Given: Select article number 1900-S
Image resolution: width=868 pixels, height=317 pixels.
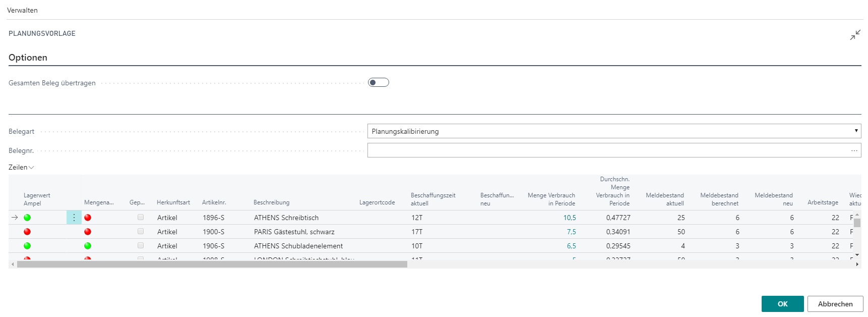Looking at the screenshot, I should click(x=214, y=232).
